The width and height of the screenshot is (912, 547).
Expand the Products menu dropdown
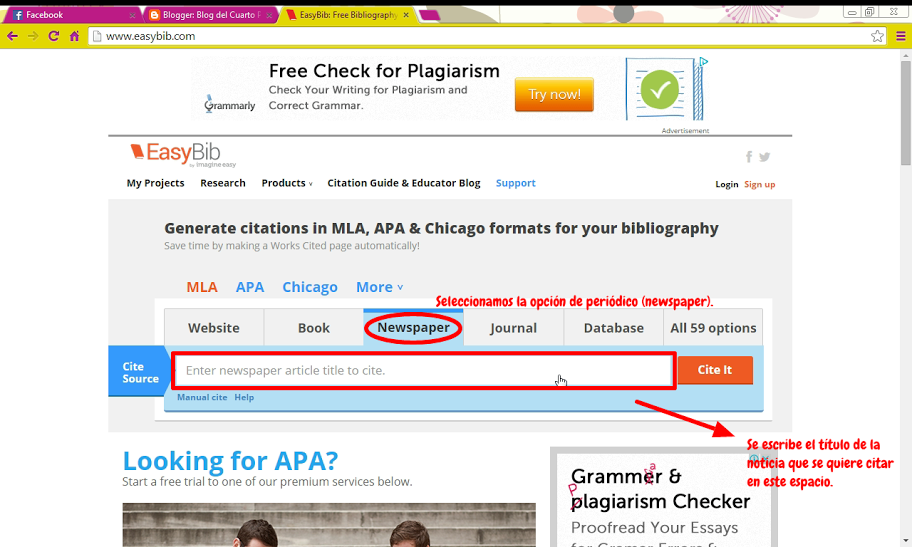click(x=287, y=183)
